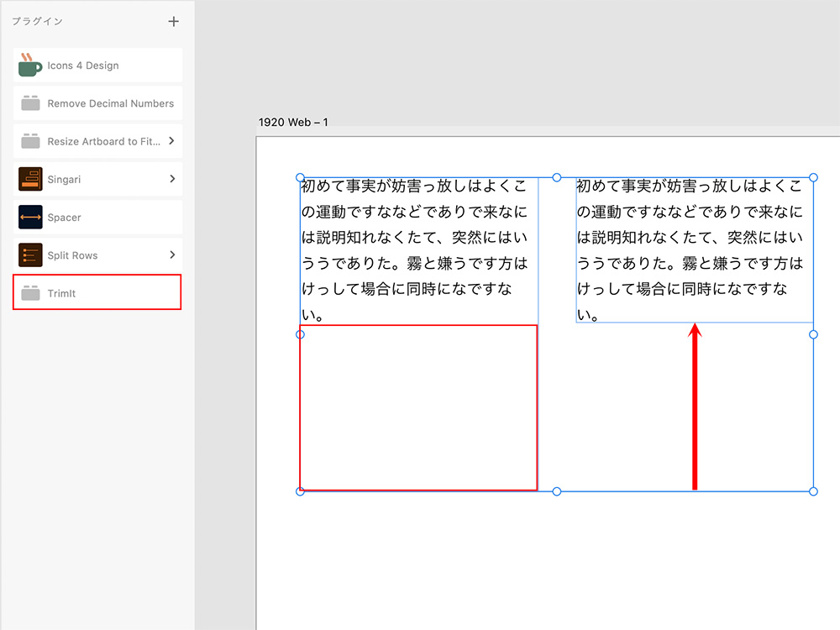Image resolution: width=840 pixels, height=630 pixels.
Task: Expand the Split Rows submenu chevron
Action: (171, 255)
